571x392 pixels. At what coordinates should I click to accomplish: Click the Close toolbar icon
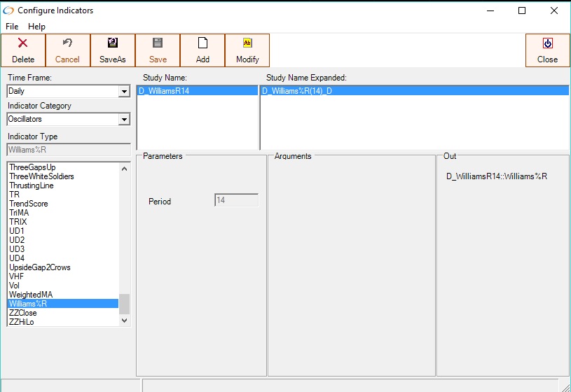tap(547, 43)
